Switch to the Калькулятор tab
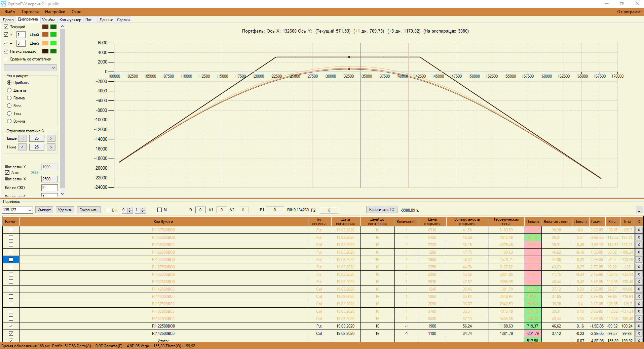This screenshot has height=349, width=644. tap(70, 20)
